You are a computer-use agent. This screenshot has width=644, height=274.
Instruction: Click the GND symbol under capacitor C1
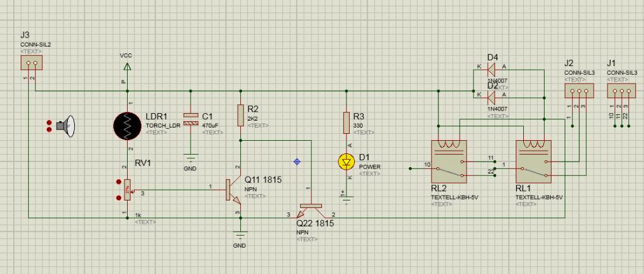coord(191,157)
